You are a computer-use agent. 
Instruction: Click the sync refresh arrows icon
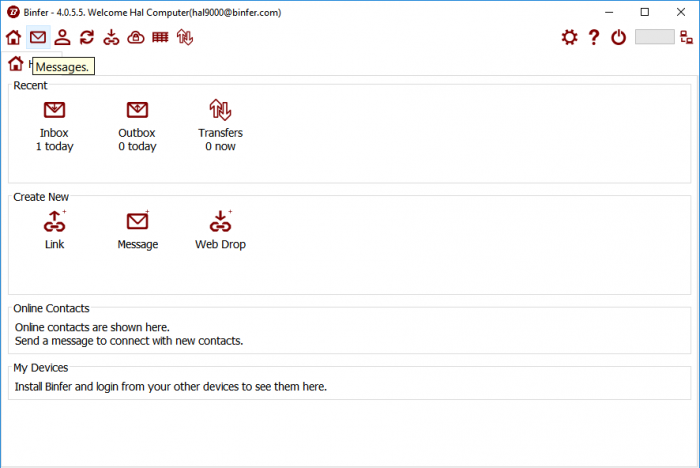87,38
